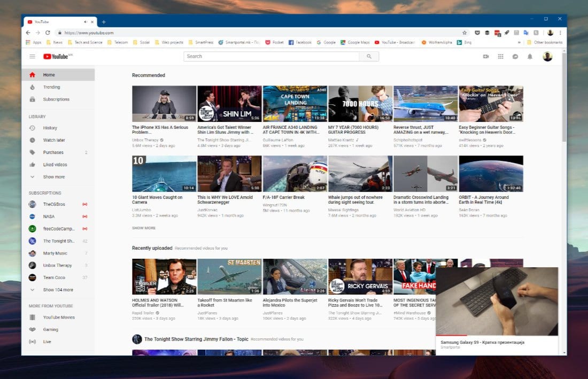Viewport: 588px width, 379px height.
Task: Open a new browser tab
Action: point(104,22)
